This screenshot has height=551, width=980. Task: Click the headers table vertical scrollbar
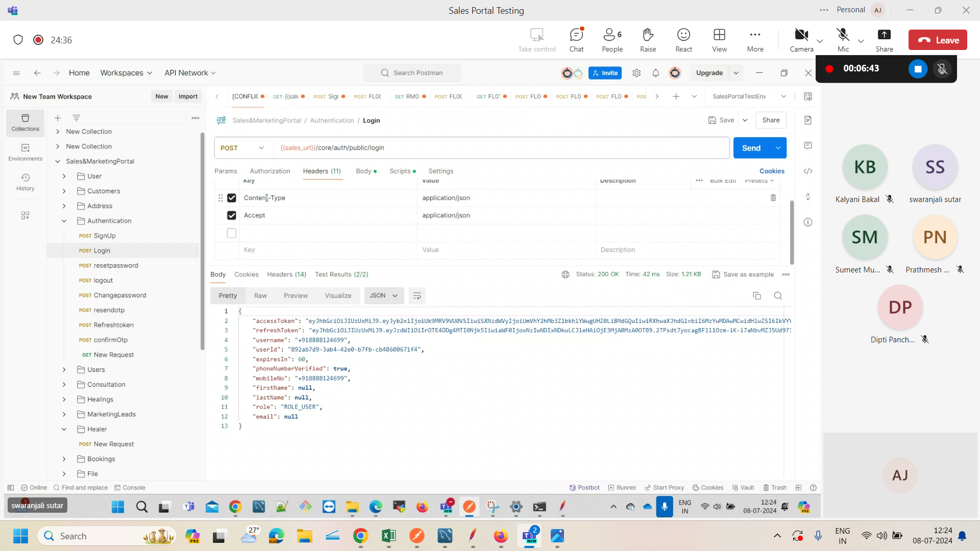pos(792,232)
